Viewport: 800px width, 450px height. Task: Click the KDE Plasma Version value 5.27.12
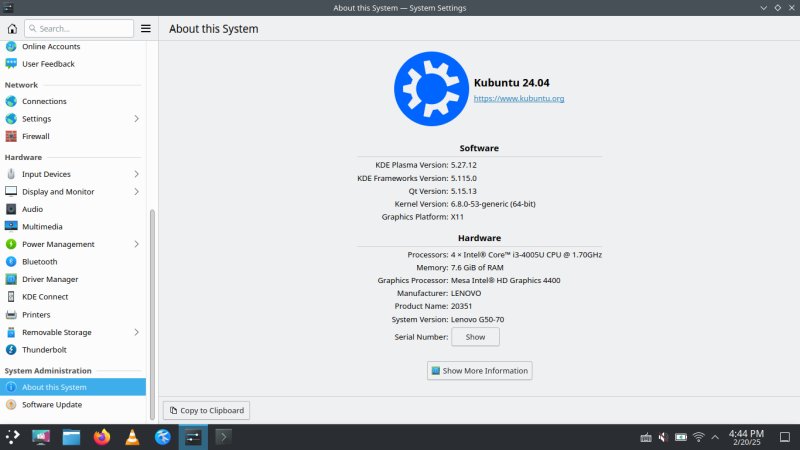click(464, 165)
